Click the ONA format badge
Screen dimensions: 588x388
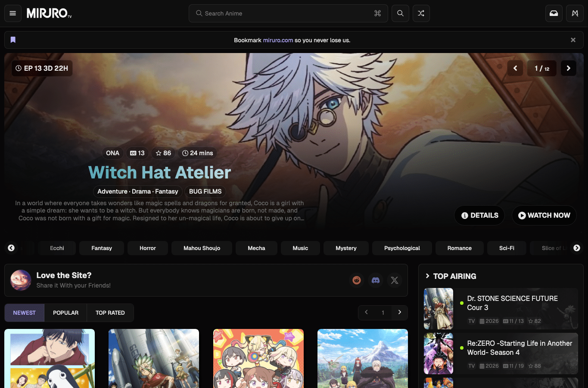tap(112, 153)
